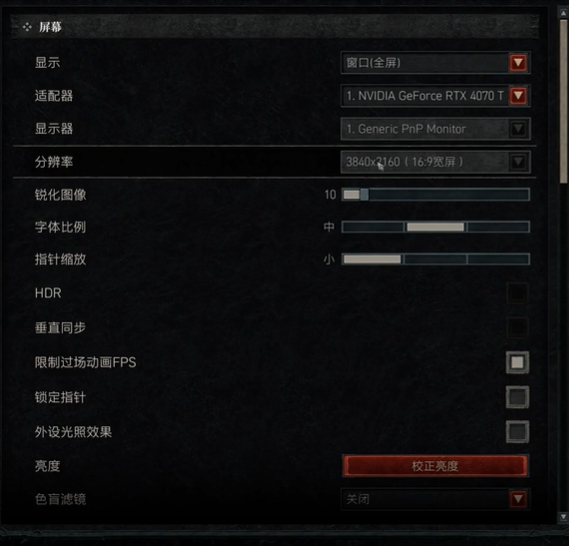
Task: Set 字体比例 font scale to the largest segment
Action: point(498,227)
